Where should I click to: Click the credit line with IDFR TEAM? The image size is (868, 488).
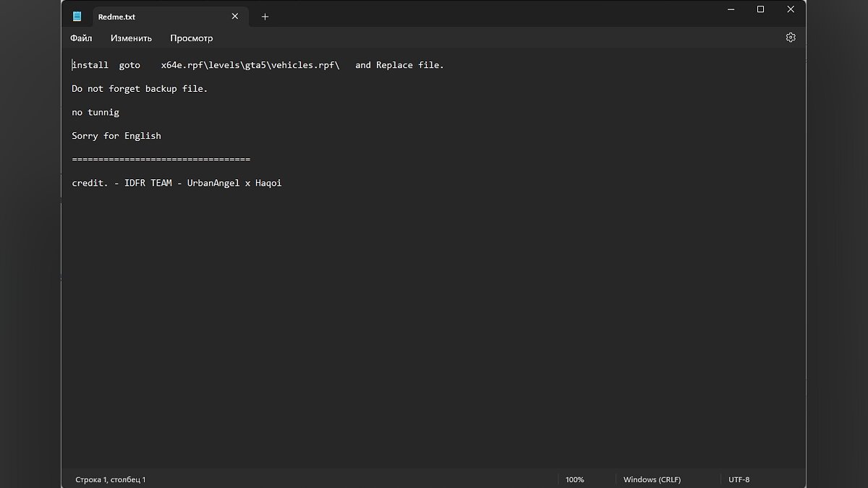[x=176, y=183]
